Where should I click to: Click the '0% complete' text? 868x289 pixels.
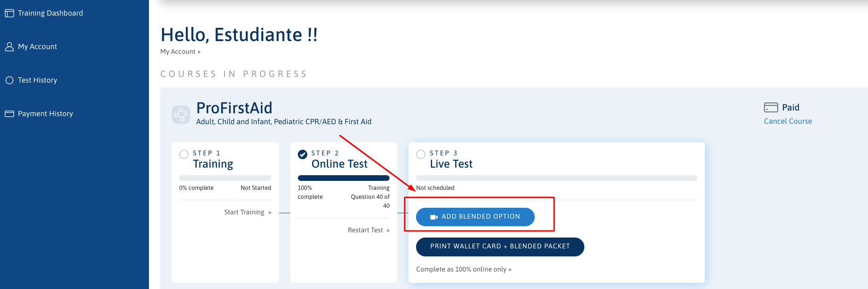(x=196, y=188)
